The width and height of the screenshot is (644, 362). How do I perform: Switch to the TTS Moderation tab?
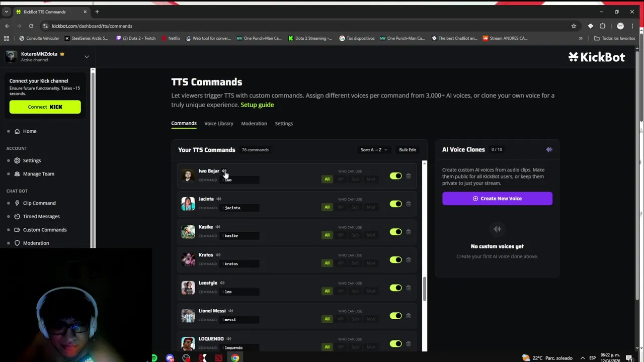[x=254, y=124]
